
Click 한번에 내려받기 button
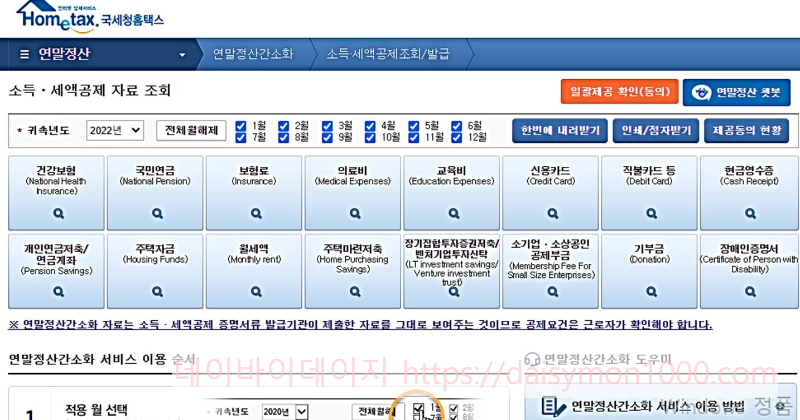(560, 131)
